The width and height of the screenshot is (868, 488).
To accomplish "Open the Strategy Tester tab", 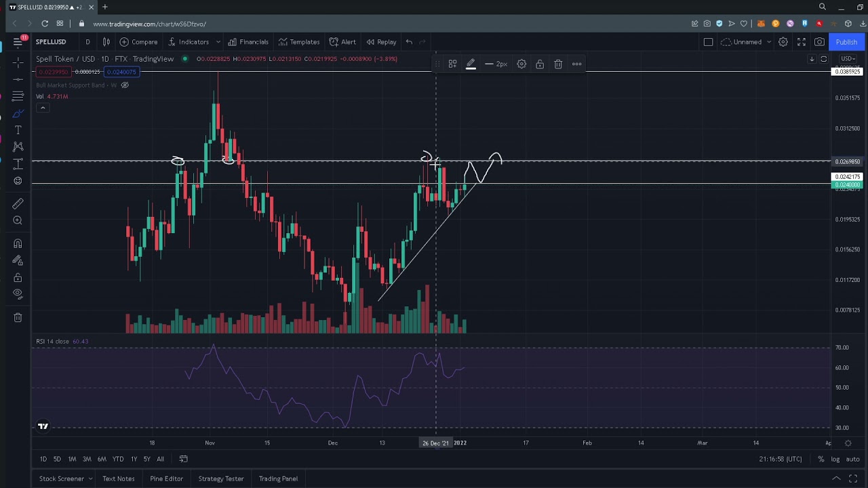I will [x=221, y=479].
